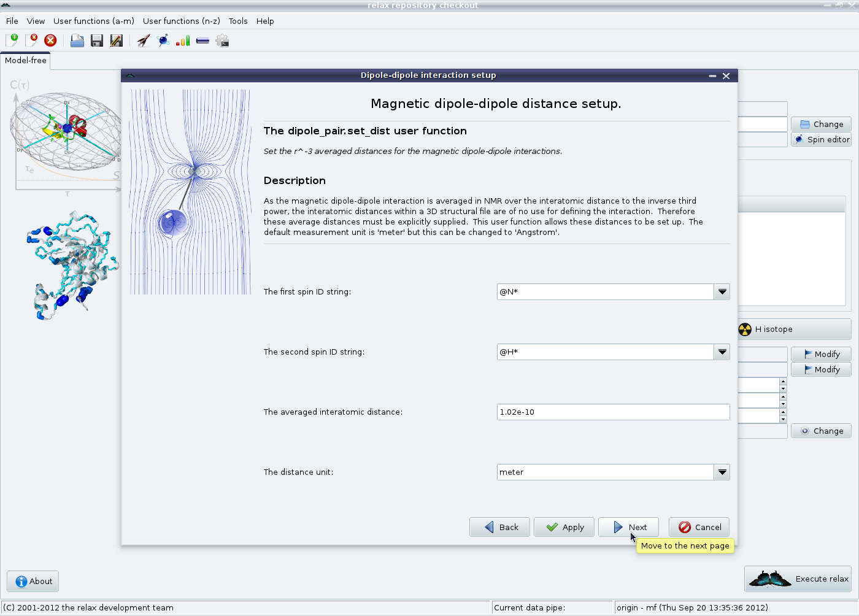Open relax state with folder icon
Screen dimensions: 859x616
[77, 41]
